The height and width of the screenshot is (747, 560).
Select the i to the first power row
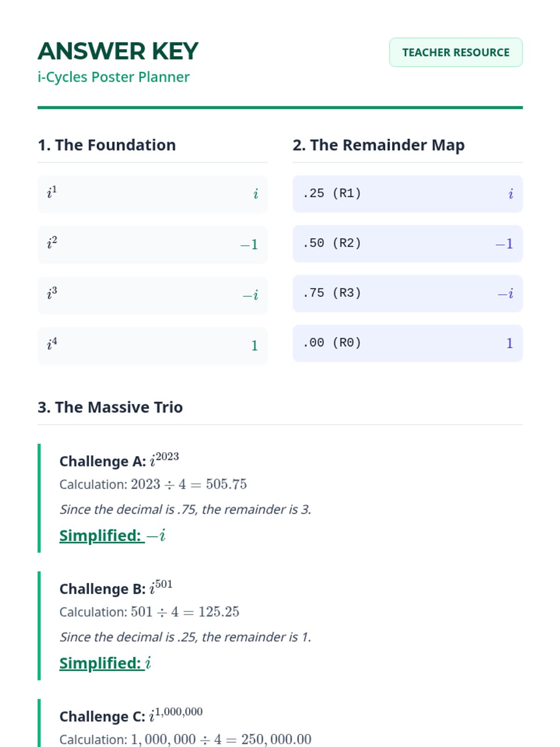[x=152, y=194]
